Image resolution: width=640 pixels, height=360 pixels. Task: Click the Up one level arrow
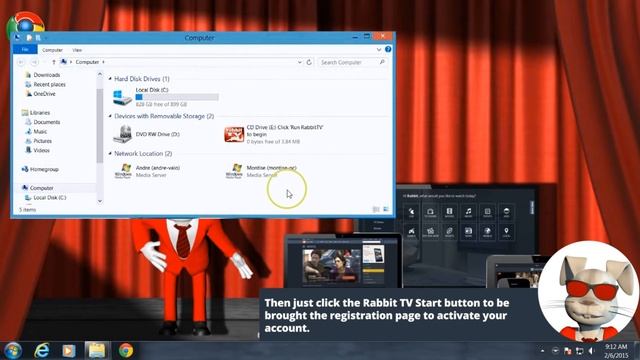[x=53, y=62]
